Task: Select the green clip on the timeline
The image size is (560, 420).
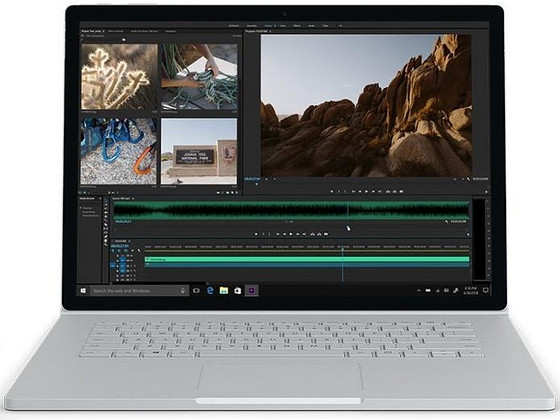Action: point(307,260)
